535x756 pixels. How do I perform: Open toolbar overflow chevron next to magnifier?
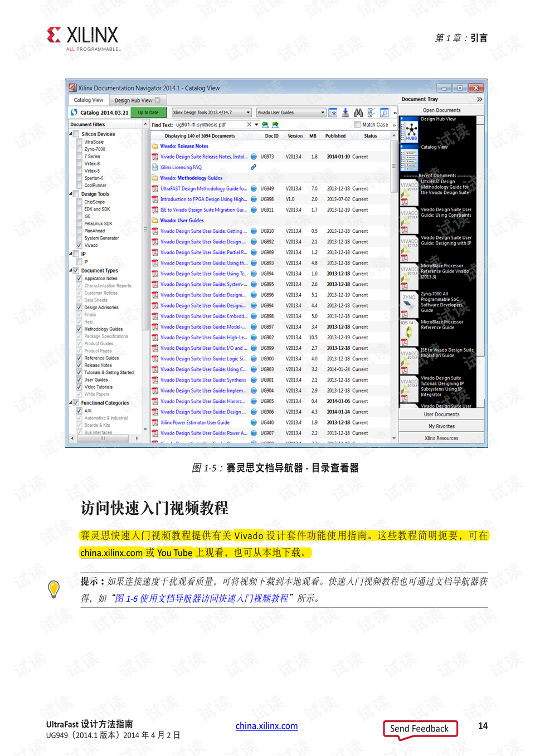pos(395,113)
